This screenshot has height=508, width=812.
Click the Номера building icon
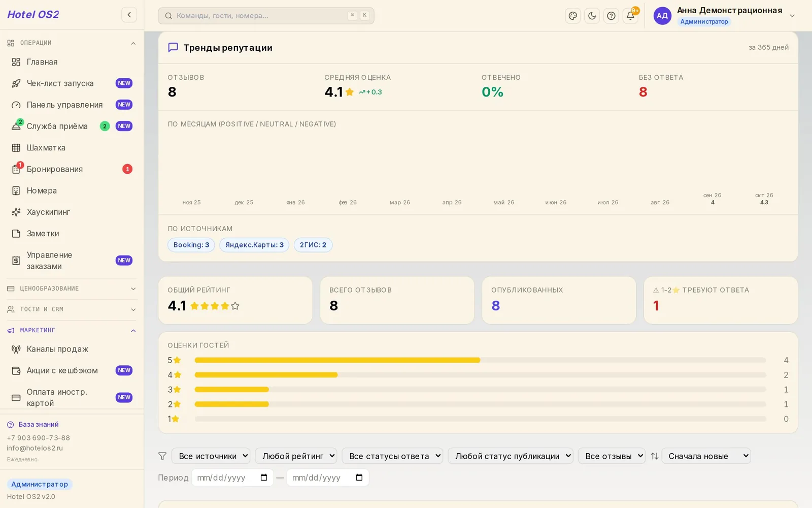pos(16,190)
